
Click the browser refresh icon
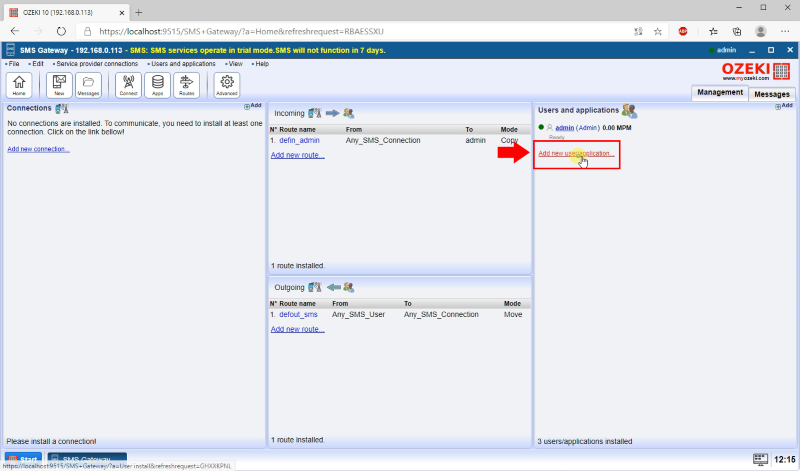[x=61, y=32]
